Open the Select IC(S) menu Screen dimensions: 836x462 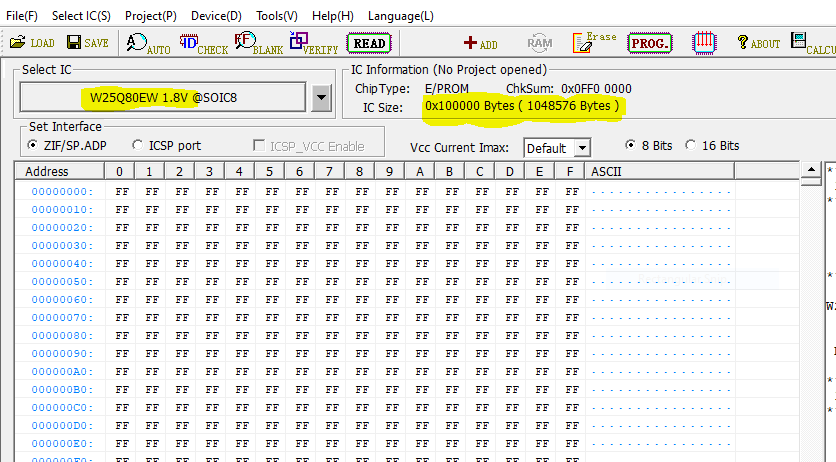(81, 16)
